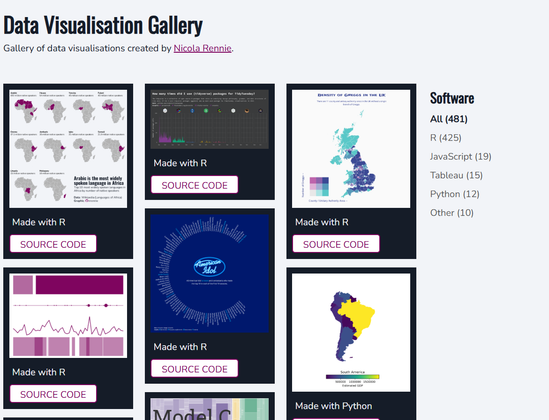This screenshot has width=549, height=420.
Task: Filter gallery by Python (12)
Action: [454, 194]
